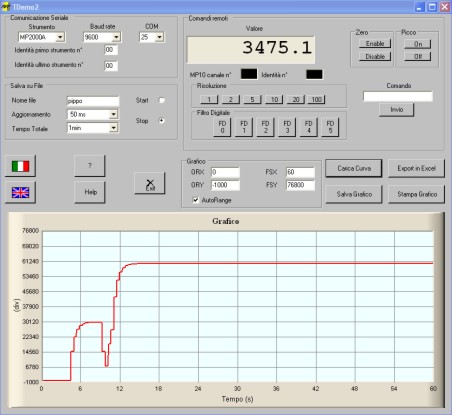Switch language with the UK flag icon
The height and width of the screenshot is (415, 452).
click(x=20, y=192)
